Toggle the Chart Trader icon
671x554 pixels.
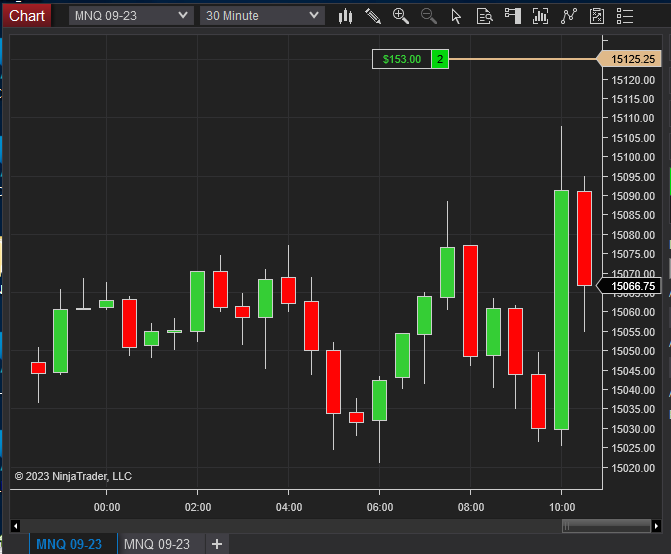[512, 16]
